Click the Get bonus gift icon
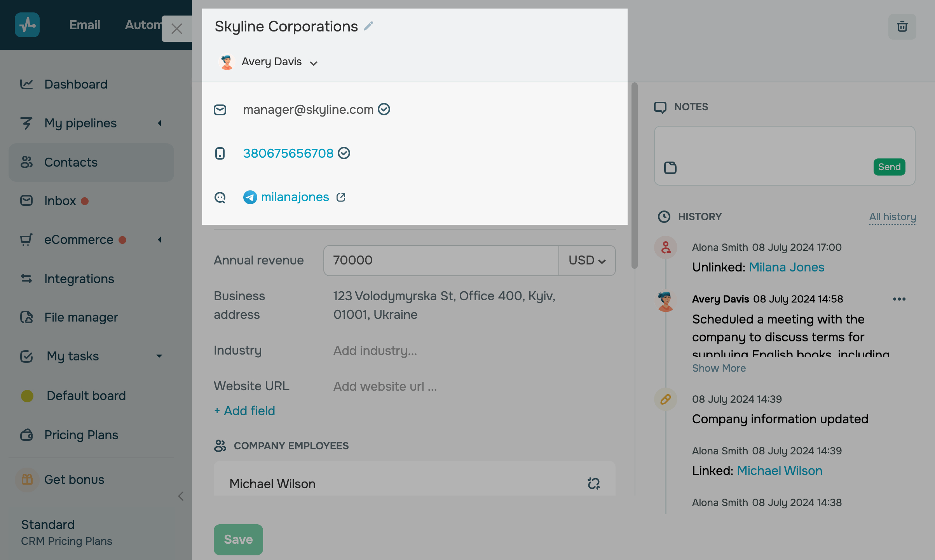Viewport: 935px width, 560px height. (x=27, y=480)
